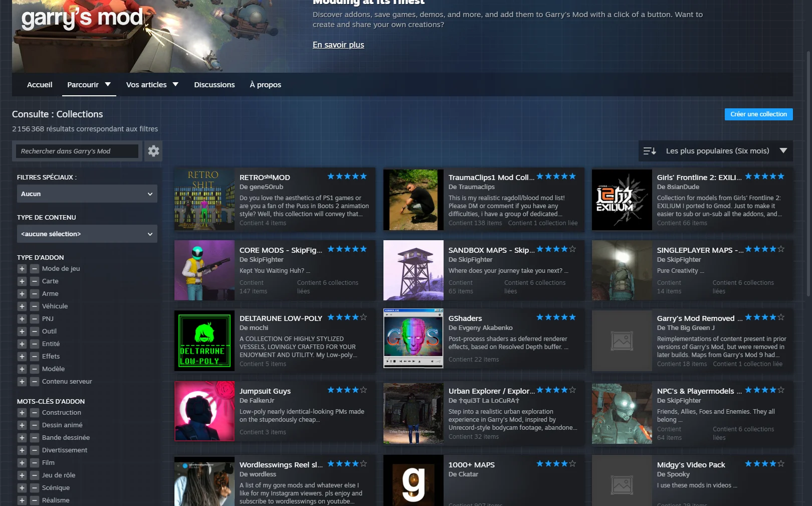Open the TraumaClips1 Mod Collection thumbnail
812x506 pixels.
coord(414,200)
